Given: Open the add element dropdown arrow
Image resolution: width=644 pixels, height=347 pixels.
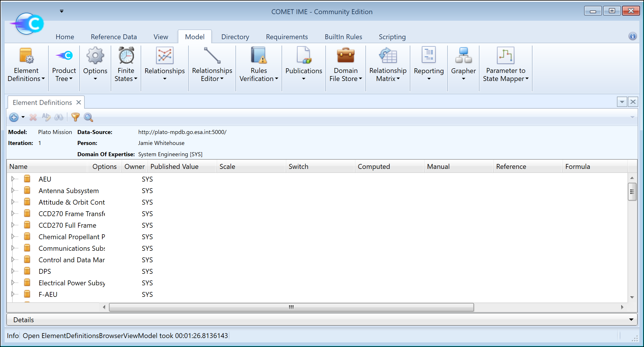Looking at the screenshot, I should click(23, 117).
